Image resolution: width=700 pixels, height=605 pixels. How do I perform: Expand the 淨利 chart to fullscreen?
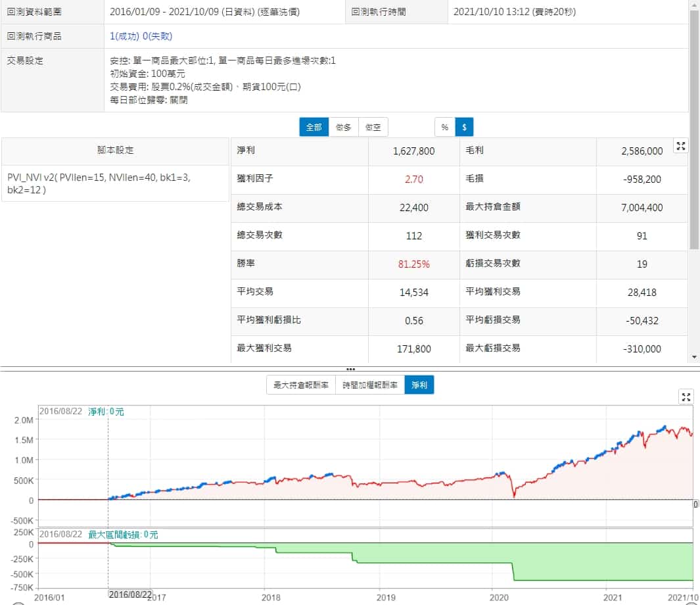(686, 397)
